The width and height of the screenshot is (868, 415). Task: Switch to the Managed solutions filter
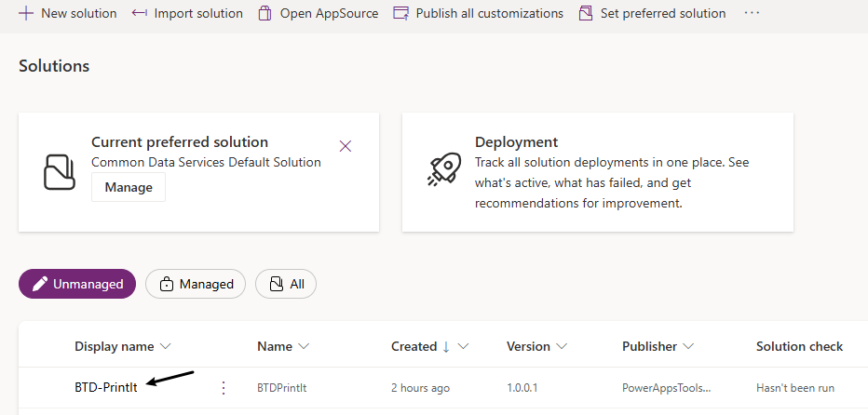click(196, 284)
